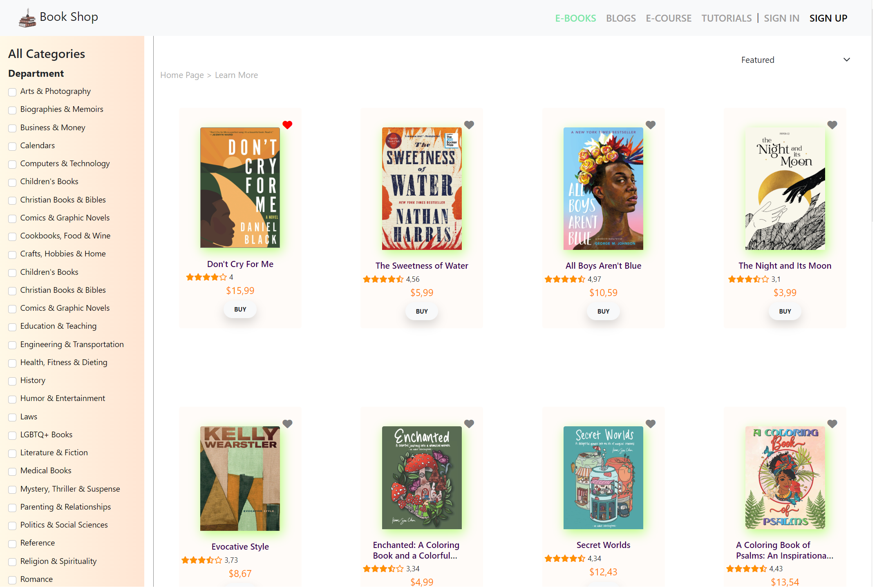Open the E-BOOKS navigation menu item

pyautogui.click(x=575, y=18)
